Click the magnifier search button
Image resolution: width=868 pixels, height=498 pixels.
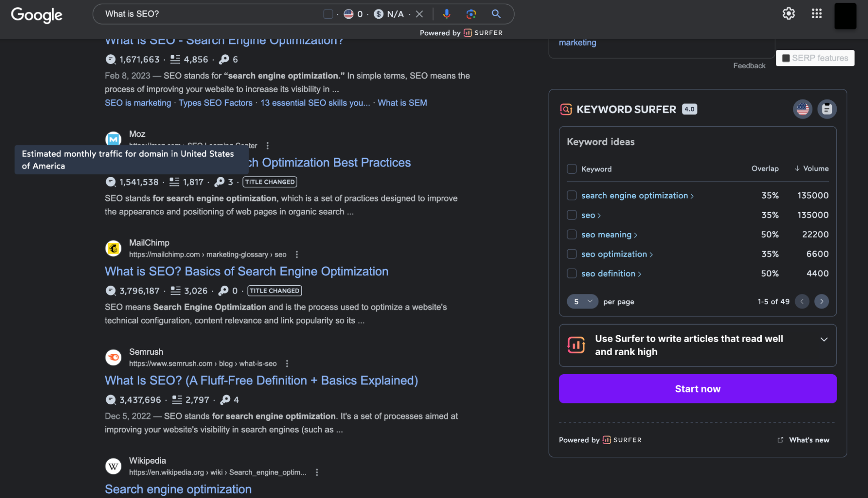click(x=496, y=14)
